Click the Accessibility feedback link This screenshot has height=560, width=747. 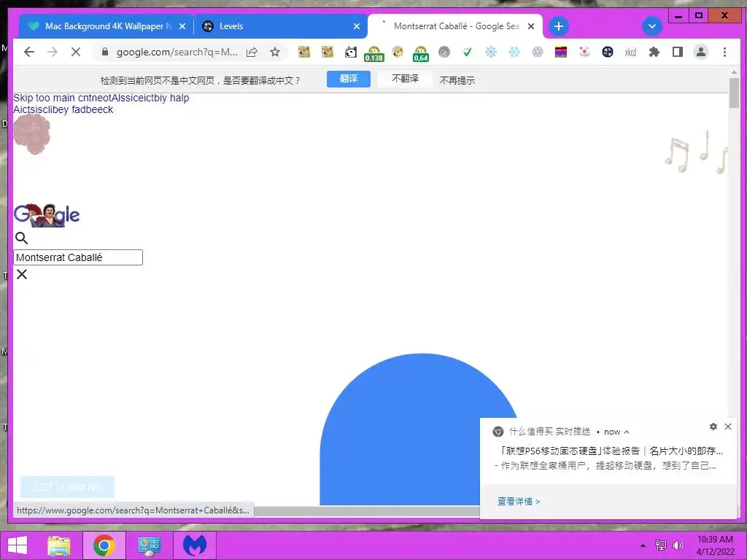[63, 109]
